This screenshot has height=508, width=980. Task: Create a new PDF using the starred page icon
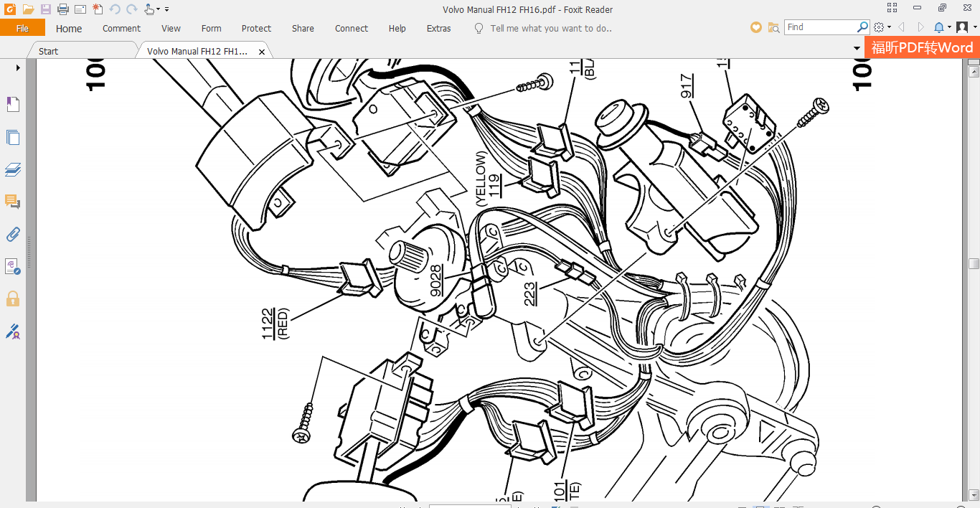[x=98, y=9]
